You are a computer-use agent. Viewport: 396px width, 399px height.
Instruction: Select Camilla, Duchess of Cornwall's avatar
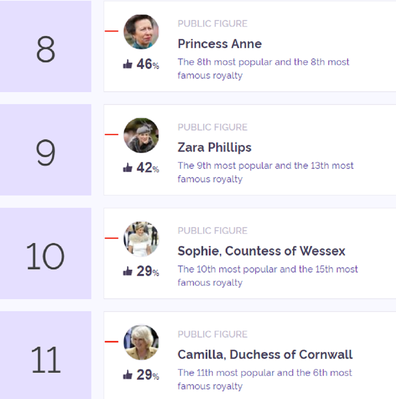(141, 342)
